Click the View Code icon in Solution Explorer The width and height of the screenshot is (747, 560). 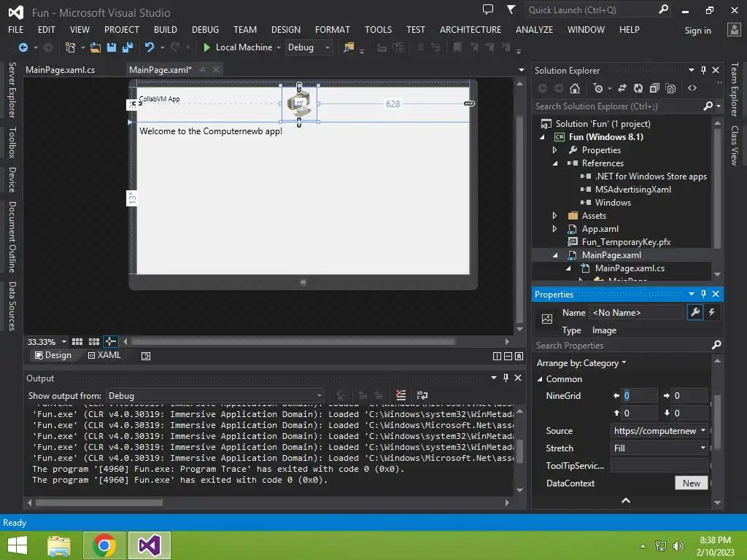pos(692,88)
